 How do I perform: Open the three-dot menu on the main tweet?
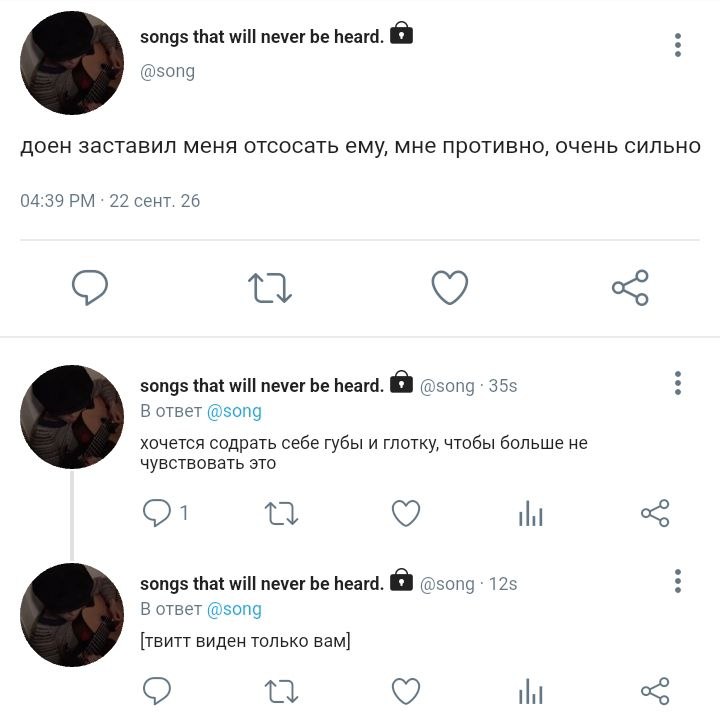pyautogui.click(x=678, y=45)
